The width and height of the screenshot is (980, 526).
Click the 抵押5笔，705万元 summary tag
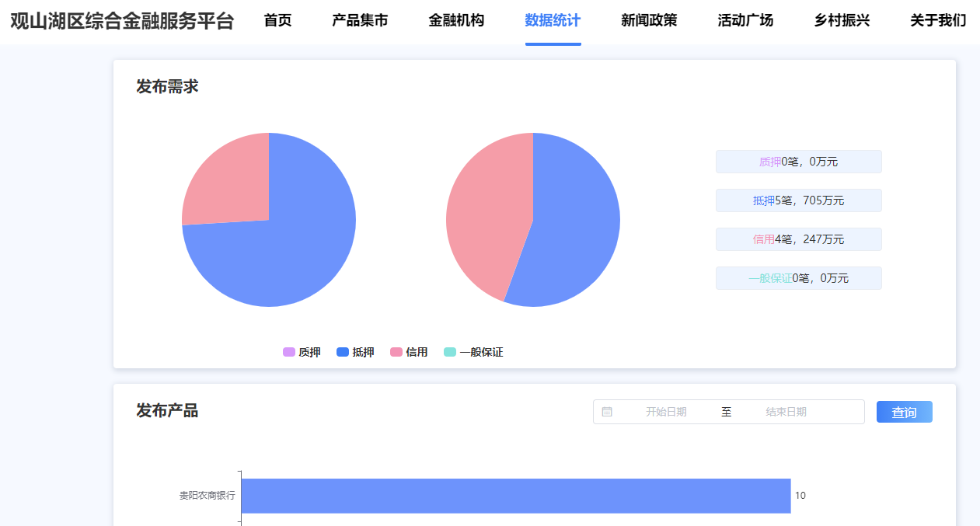point(798,200)
